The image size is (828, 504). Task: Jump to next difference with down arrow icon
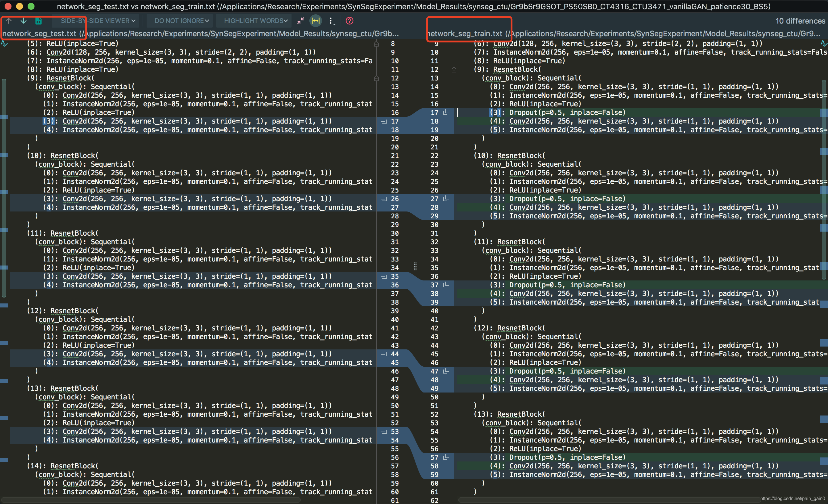(x=24, y=20)
